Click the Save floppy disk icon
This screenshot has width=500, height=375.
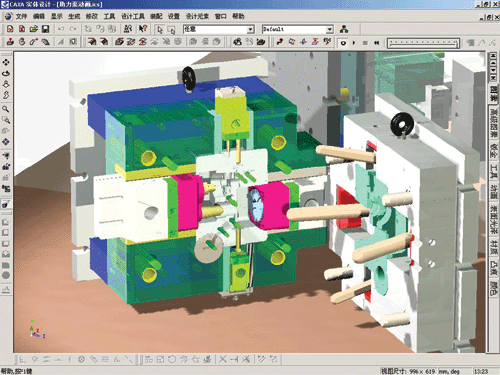pos(45,29)
